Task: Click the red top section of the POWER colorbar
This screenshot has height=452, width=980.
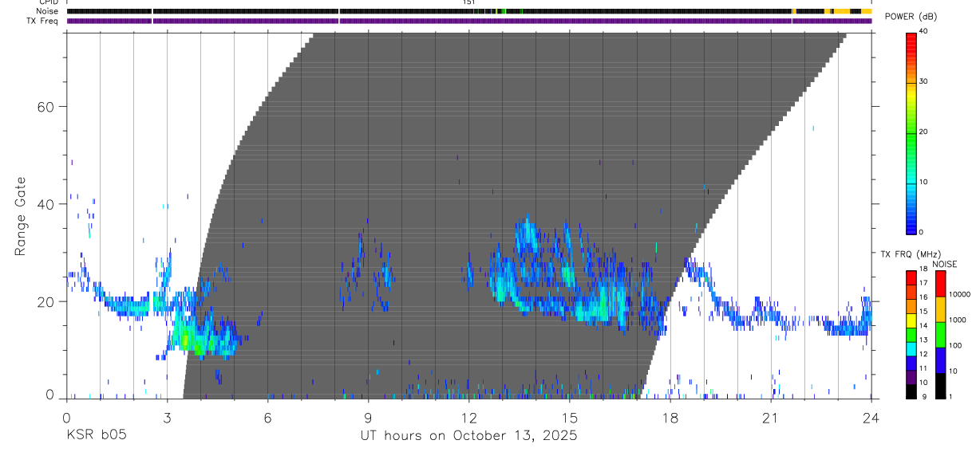Action: click(911, 44)
